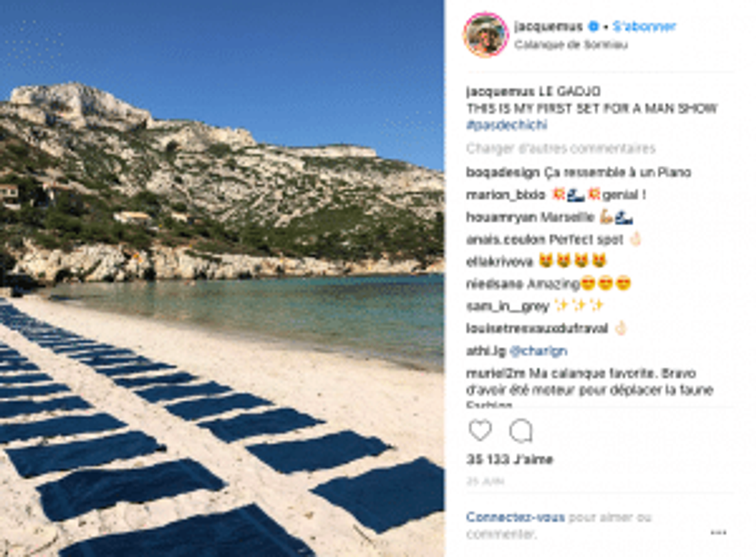Open the Calanque de Sormiou location link
Screen dimensions: 756x557
[571, 45]
